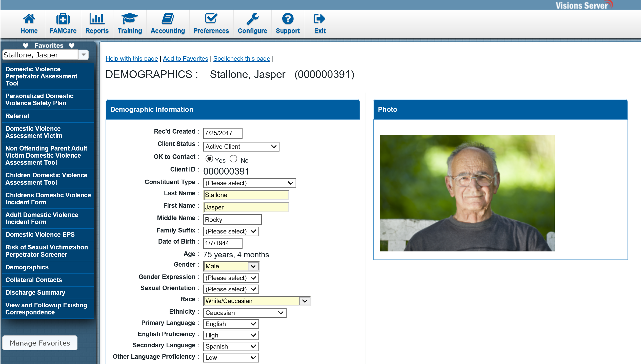Open the Constituent Type dropdown
Viewport: 641px width, 364px height.
[x=249, y=183]
